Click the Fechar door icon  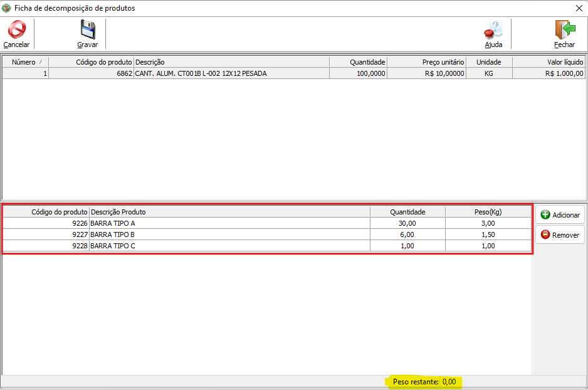pyautogui.click(x=564, y=30)
